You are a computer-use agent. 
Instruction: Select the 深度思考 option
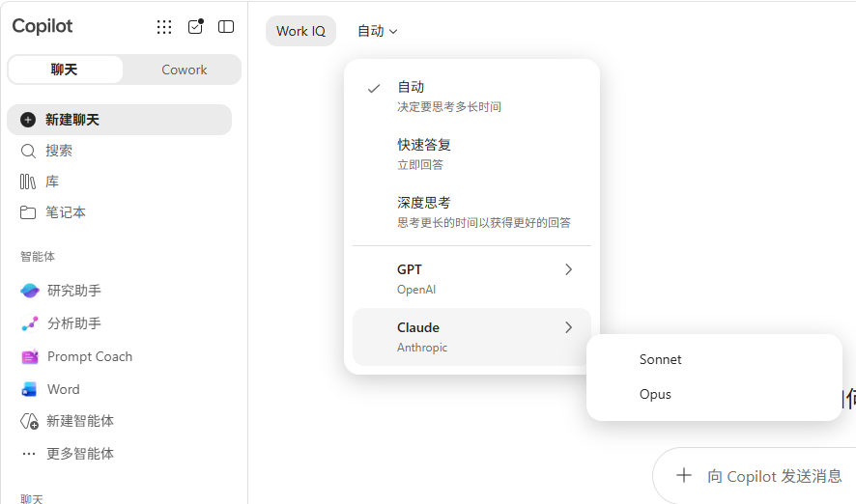tap(471, 212)
